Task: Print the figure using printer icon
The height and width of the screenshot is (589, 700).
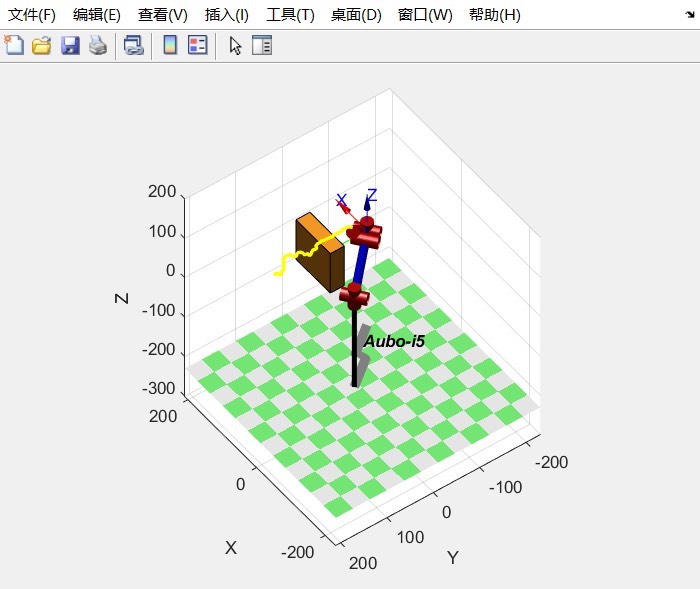Action: click(x=98, y=45)
